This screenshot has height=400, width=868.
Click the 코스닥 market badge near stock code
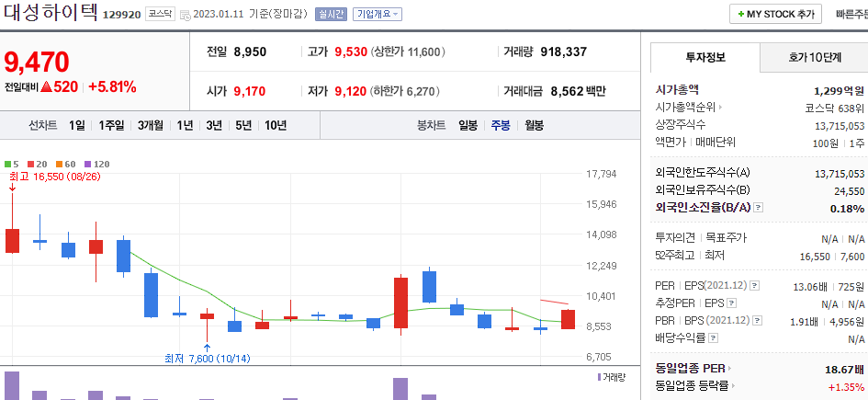pyautogui.click(x=161, y=15)
